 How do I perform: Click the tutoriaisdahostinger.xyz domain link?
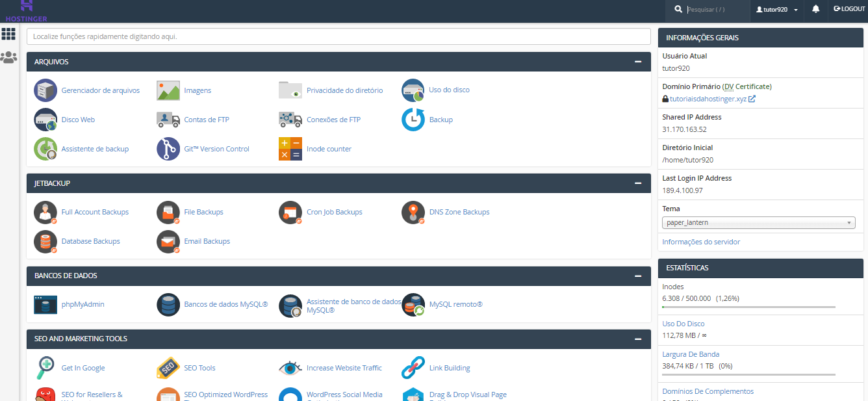708,99
